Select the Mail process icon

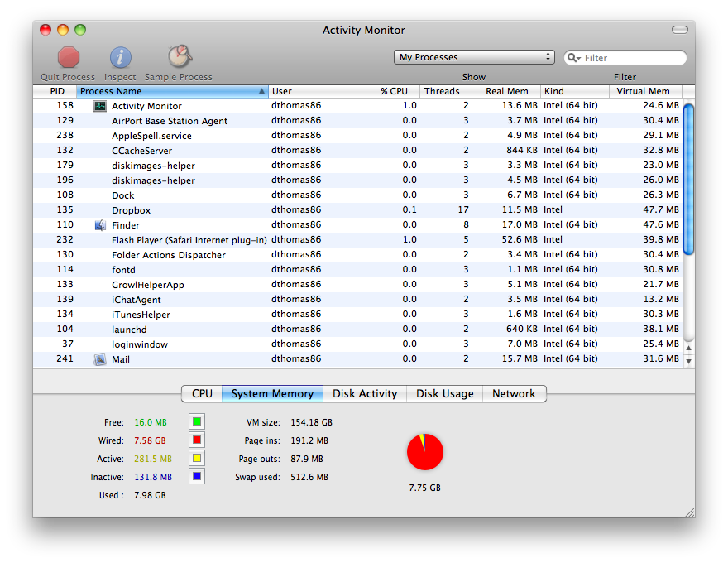point(100,359)
